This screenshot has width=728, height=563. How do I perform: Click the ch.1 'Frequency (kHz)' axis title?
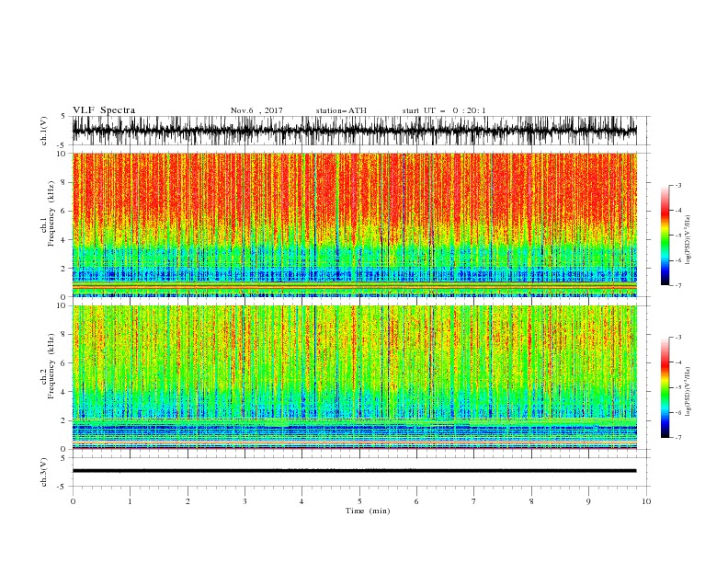click(51, 213)
